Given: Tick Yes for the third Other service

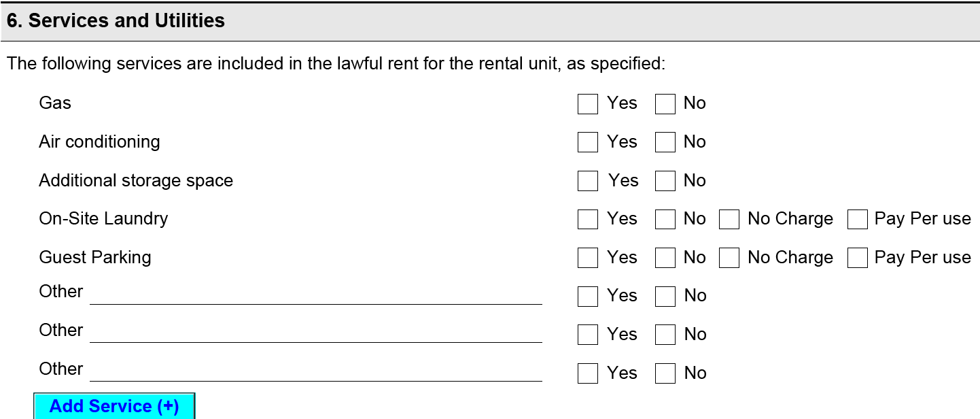Looking at the screenshot, I should [587, 374].
